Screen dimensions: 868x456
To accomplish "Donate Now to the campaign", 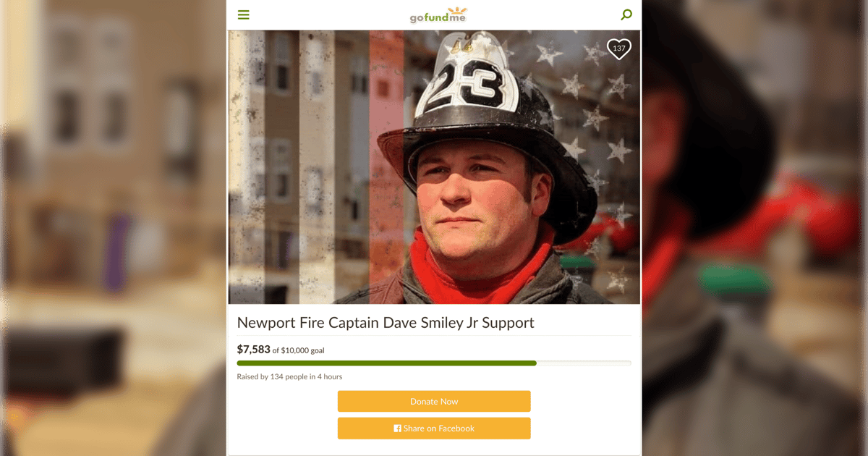I will tap(434, 401).
